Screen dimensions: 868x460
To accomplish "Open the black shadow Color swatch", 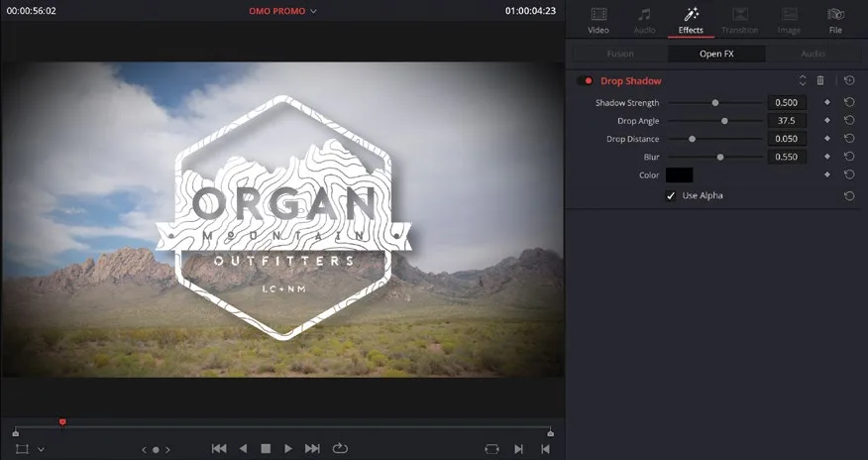I will point(679,174).
